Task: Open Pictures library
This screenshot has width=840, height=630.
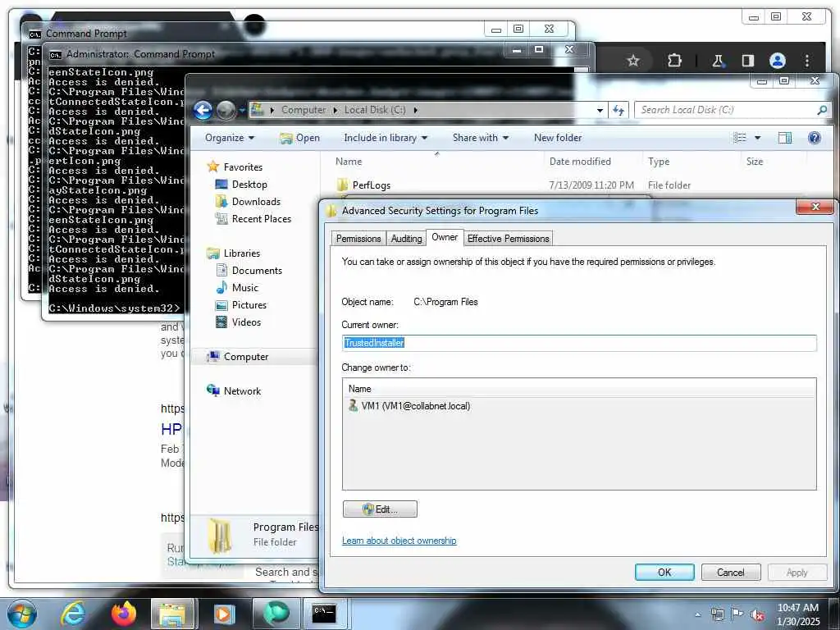Action: [241, 305]
